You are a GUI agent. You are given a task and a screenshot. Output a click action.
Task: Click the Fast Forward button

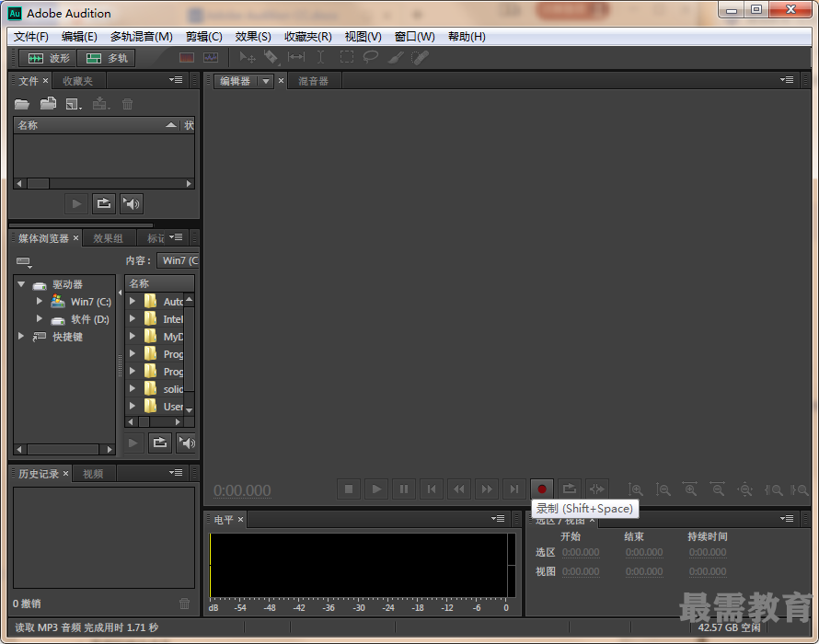[x=487, y=489]
